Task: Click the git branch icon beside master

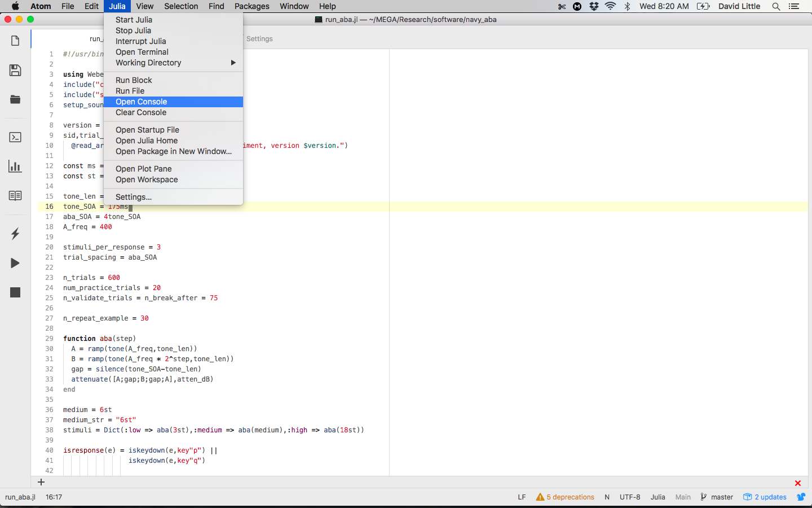Action: [703, 497]
